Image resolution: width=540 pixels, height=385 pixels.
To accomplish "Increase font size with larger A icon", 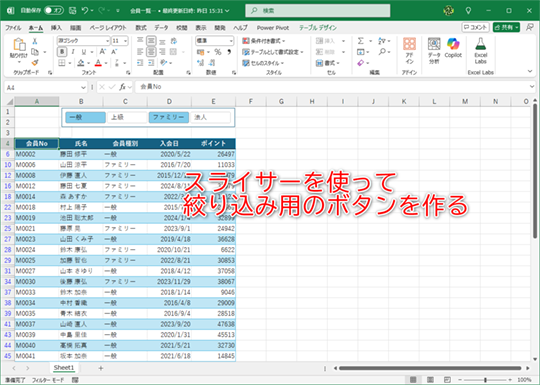I will [x=103, y=52].
